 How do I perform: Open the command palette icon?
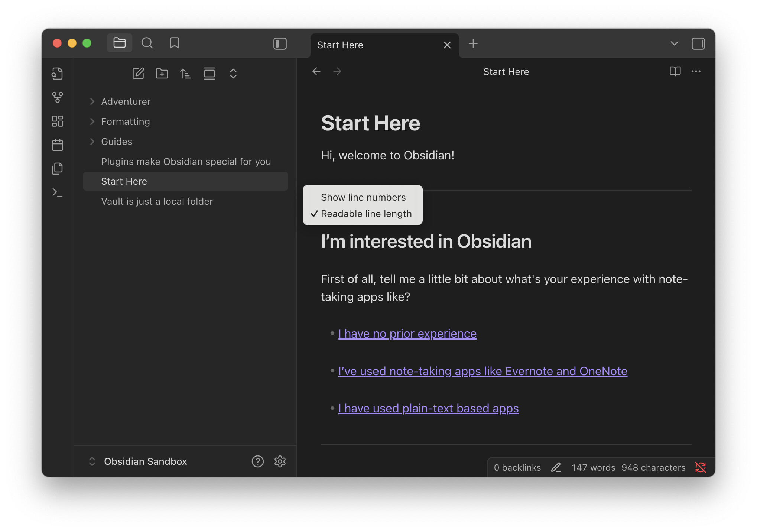pyautogui.click(x=57, y=192)
